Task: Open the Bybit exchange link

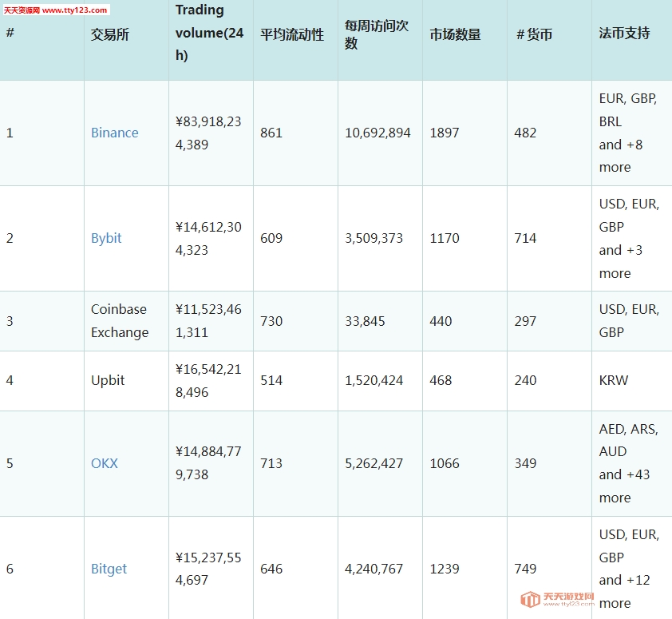Action: [x=106, y=238]
